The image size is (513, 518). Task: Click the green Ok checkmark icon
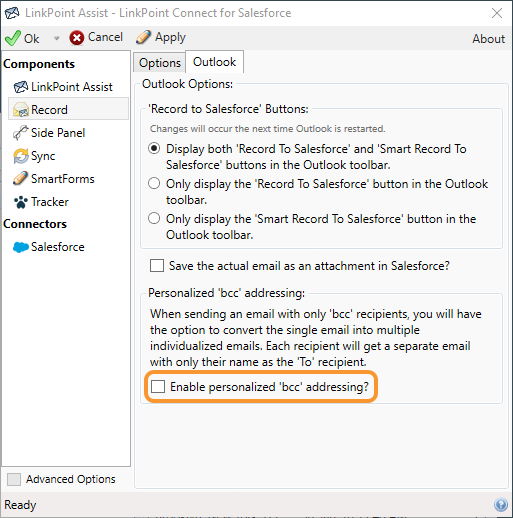coord(12,38)
